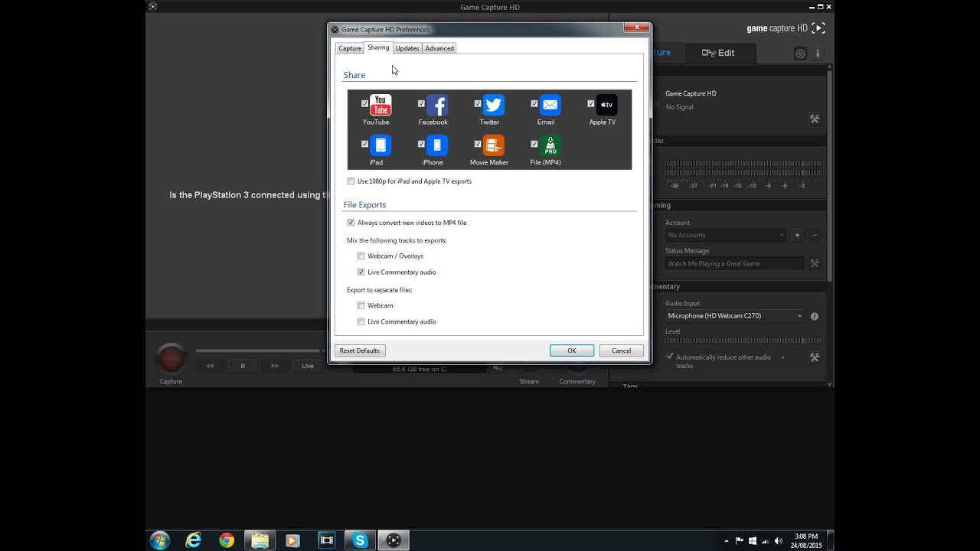Viewport: 980px width, 551px height.
Task: Open status message settings wrench
Action: coord(815,263)
